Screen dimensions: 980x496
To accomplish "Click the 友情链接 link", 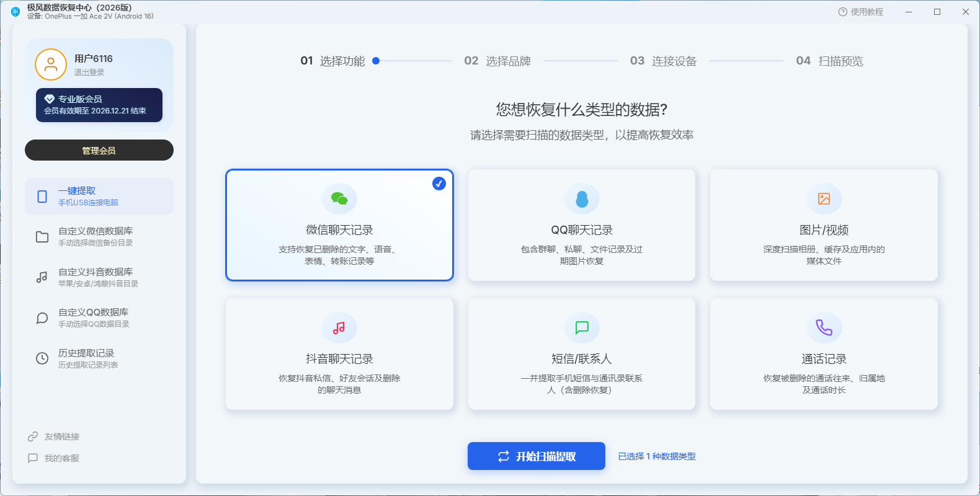I will pos(62,436).
